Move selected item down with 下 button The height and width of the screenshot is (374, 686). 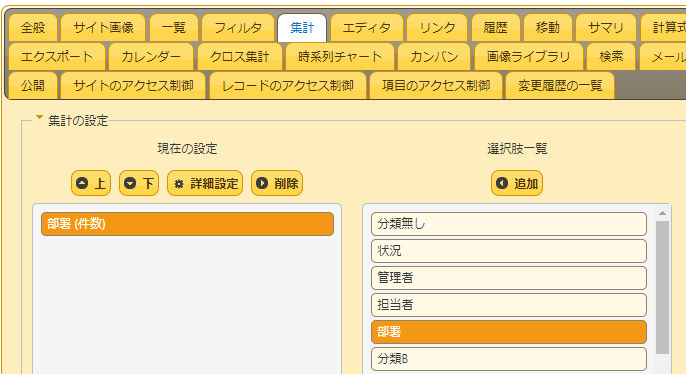coord(139,183)
